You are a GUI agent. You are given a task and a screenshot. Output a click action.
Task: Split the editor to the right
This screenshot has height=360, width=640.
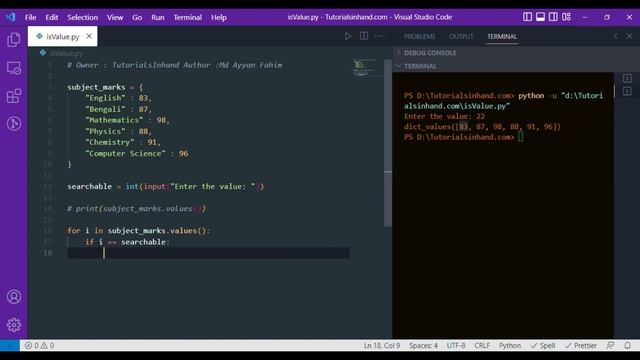tap(364, 36)
